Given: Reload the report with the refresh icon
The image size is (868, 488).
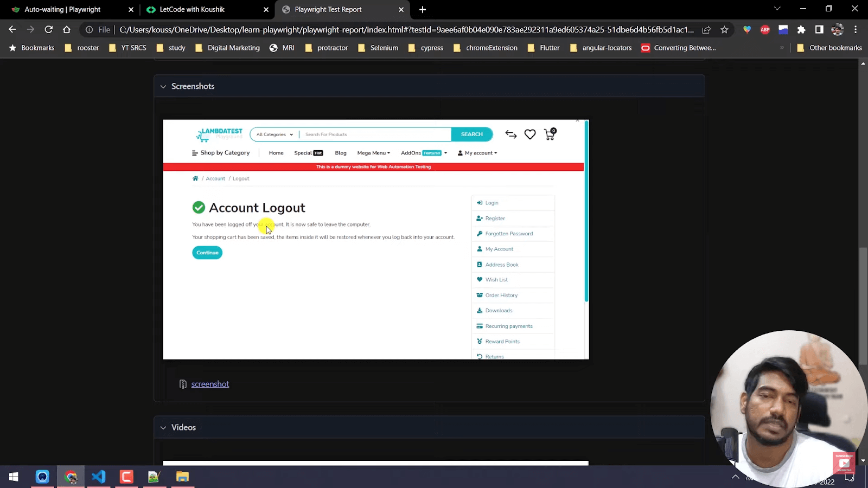Looking at the screenshot, I should (x=49, y=30).
